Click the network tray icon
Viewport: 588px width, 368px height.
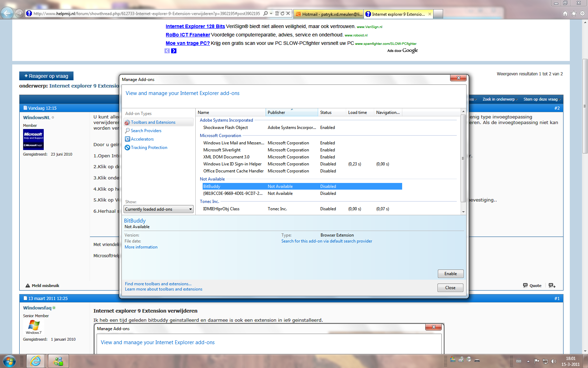[x=545, y=361]
